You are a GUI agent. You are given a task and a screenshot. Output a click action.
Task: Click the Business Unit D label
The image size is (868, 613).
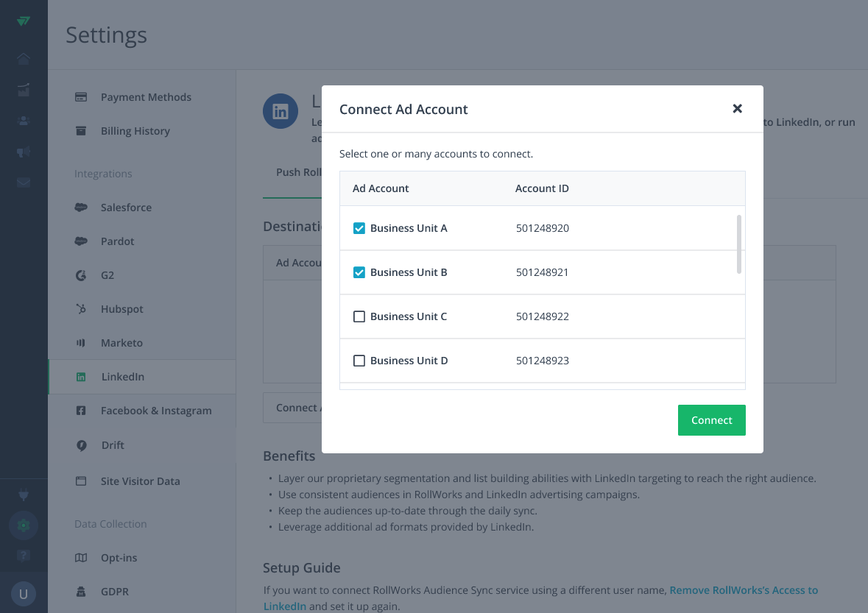point(409,361)
